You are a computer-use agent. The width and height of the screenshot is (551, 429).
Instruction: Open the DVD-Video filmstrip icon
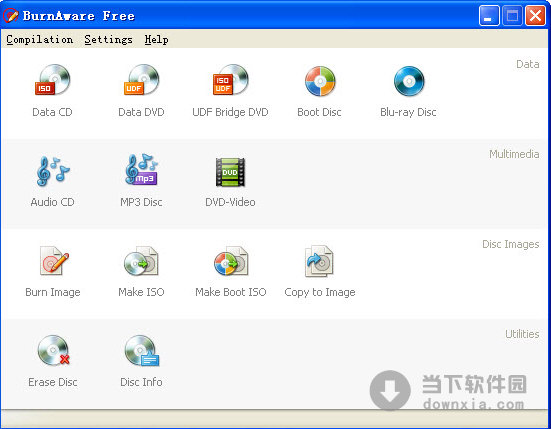pos(231,172)
